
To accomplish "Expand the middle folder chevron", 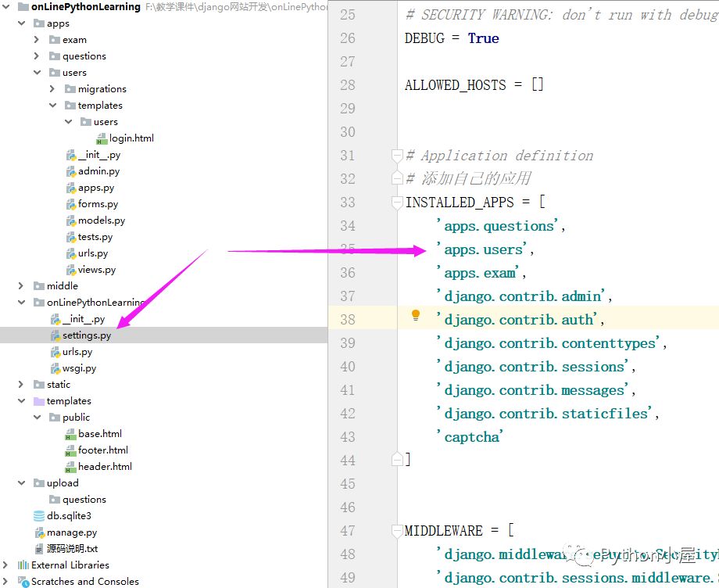I will pos(21,285).
